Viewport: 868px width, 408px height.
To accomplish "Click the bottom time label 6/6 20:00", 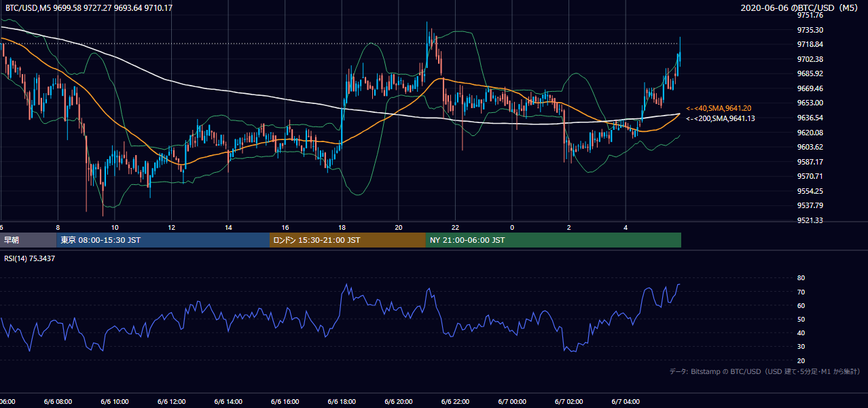I will 399,402.
